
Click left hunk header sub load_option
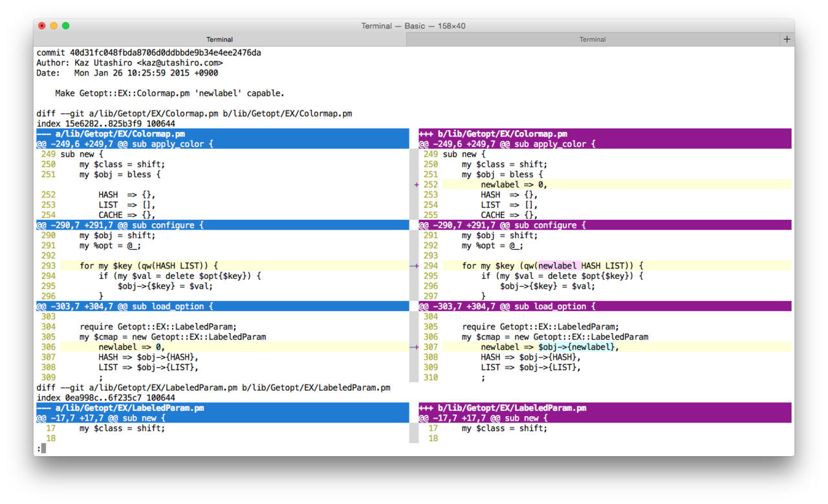[x=223, y=307]
